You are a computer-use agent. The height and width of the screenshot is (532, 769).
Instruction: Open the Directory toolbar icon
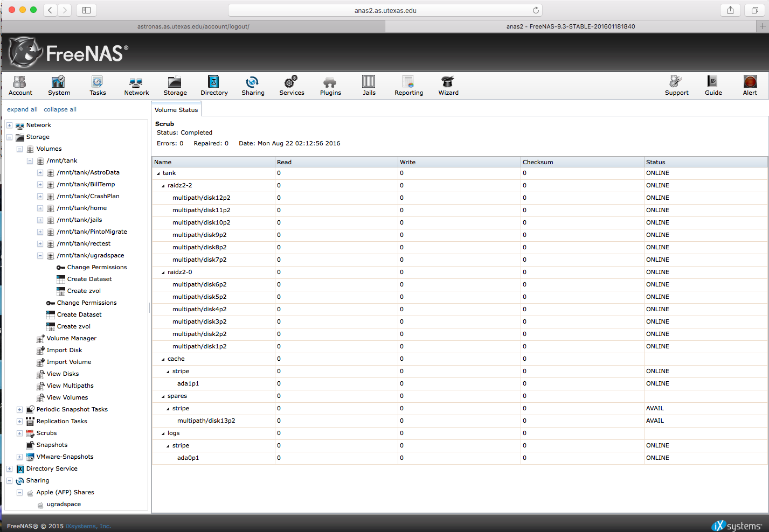pos(214,85)
